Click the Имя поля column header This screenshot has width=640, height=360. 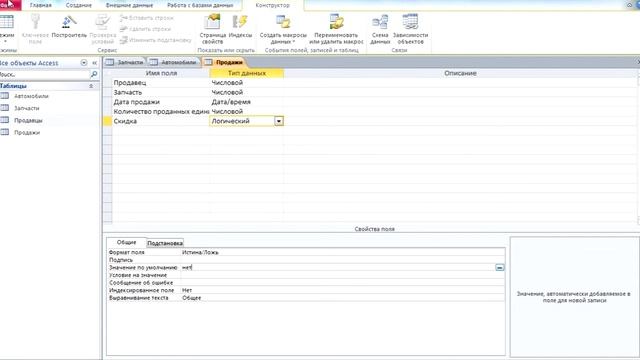click(161, 73)
